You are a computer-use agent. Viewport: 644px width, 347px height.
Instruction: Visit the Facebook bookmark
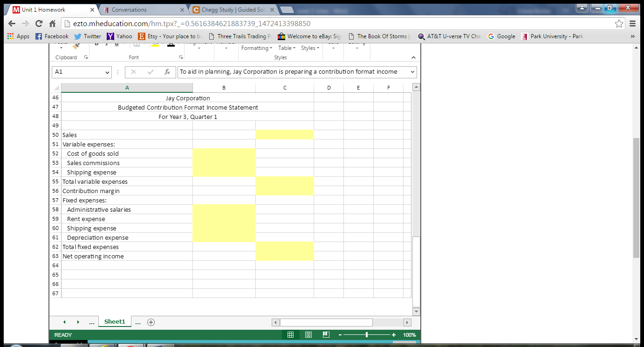[x=52, y=36]
